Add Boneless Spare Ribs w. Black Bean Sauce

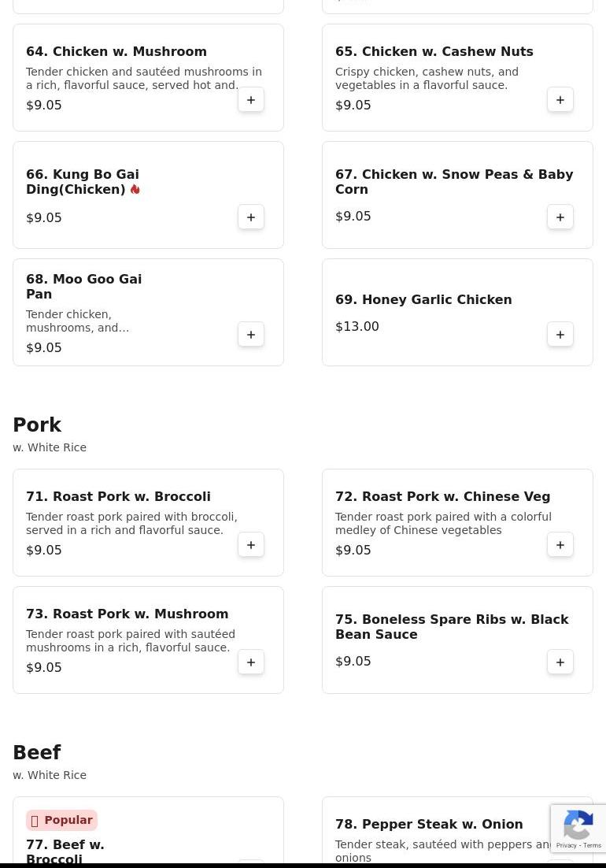pyautogui.click(x=560, y=662)
